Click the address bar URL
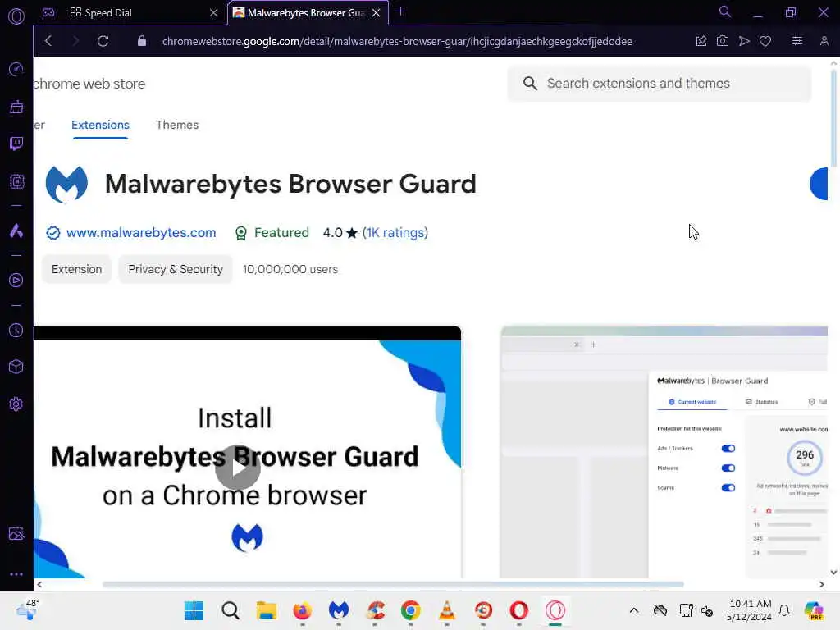 coord(397,41)
